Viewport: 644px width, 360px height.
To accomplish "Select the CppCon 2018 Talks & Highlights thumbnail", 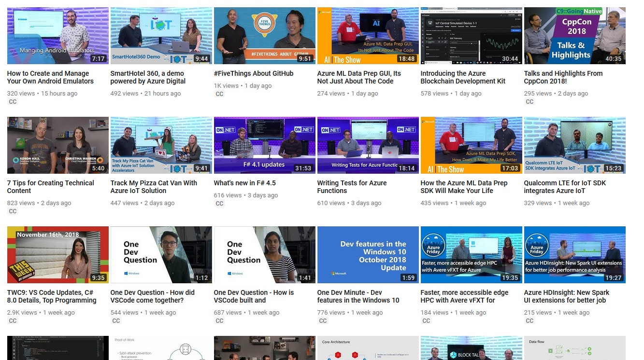I will (x=575, y=36).
